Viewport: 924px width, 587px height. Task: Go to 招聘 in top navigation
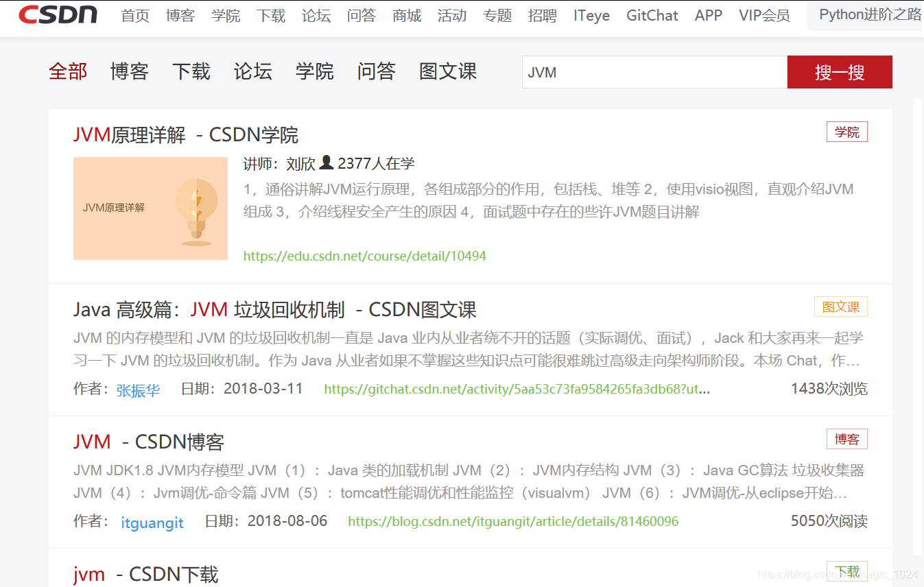(543, 15)
